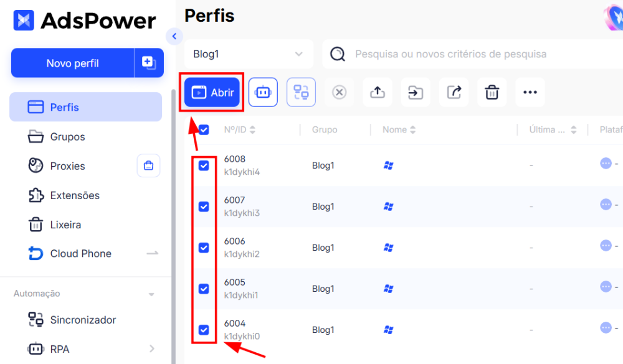Image resolution: width=623 pixels, height=364 pixels.
Task: Open the Perfis sidebar item
Action: [x=85, y=107]
